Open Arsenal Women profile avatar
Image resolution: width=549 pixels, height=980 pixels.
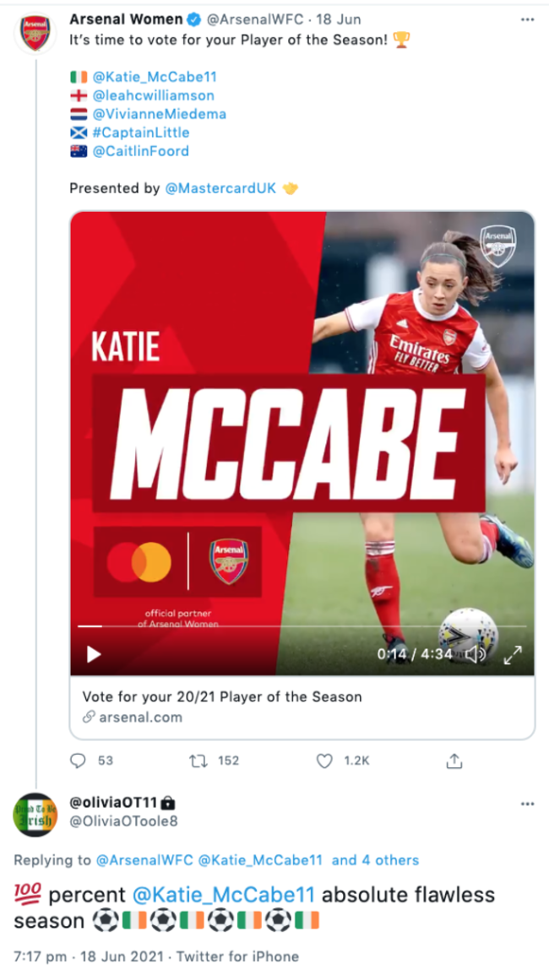click(35, 33)
